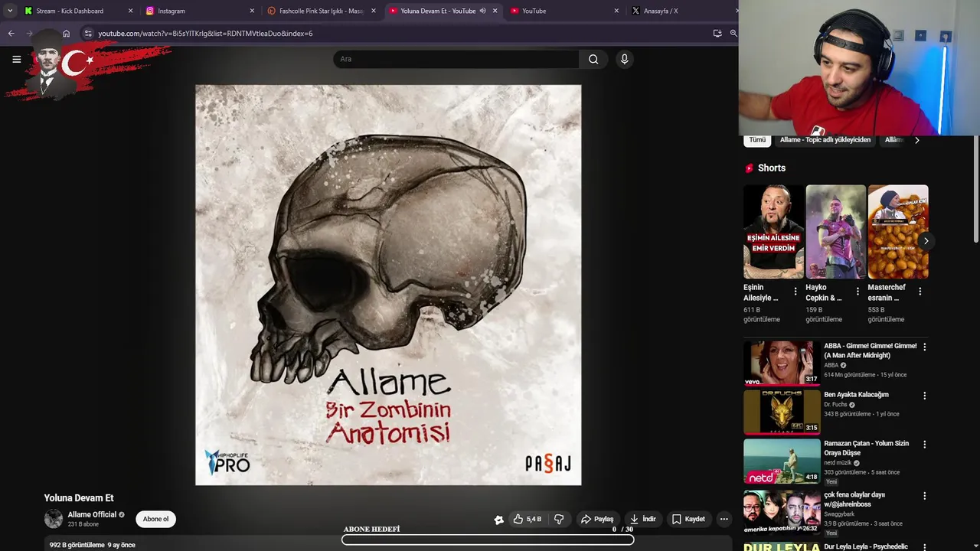Open Allame Official channel avatar
Image resolution: width=980 pixels, height=551 pixels.
tap(54, 519)
